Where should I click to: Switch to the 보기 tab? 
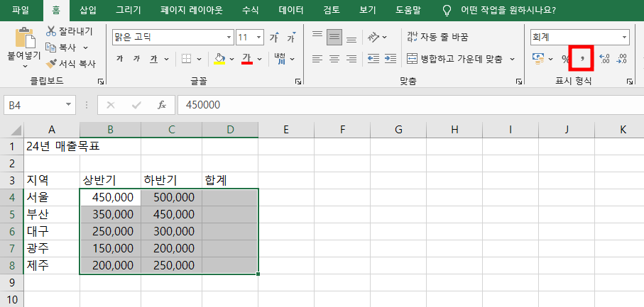(368, 10)
